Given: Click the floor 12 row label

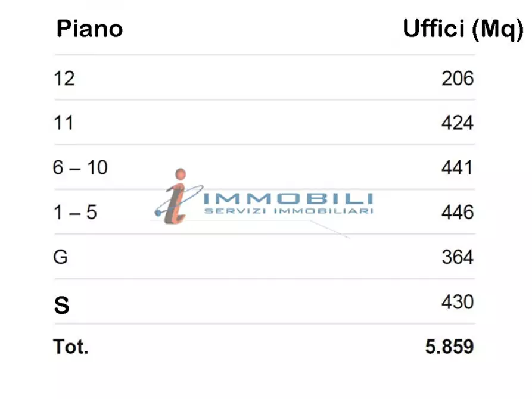Looking at the screenshot, I should pyautogui.click(x=64, y=78).
